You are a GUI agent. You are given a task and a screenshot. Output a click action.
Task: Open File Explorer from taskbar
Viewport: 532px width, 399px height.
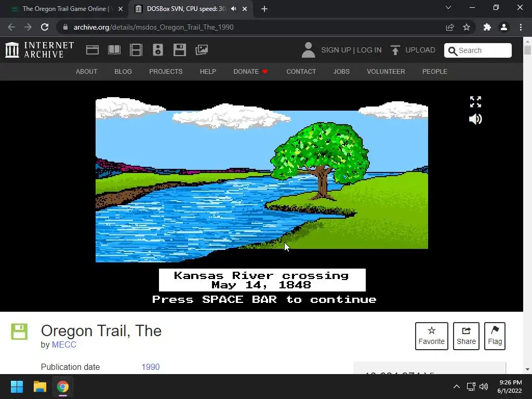(39, 387)
